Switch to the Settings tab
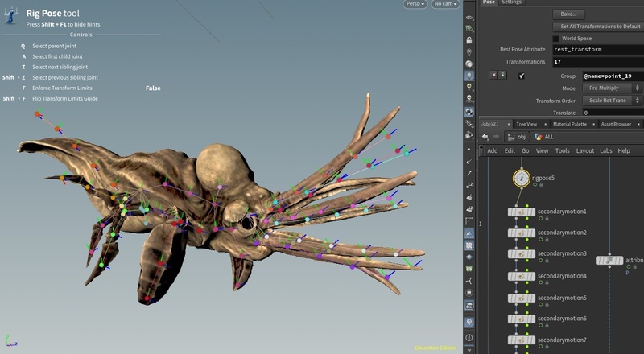The width and height of the screenshot is (644, 354). (512, 2)
